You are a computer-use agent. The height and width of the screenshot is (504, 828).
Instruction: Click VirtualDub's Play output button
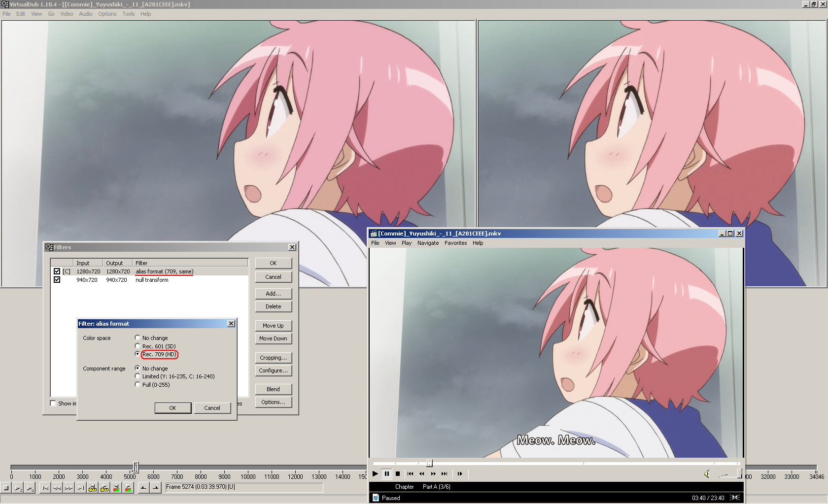(x=30, y=488)
